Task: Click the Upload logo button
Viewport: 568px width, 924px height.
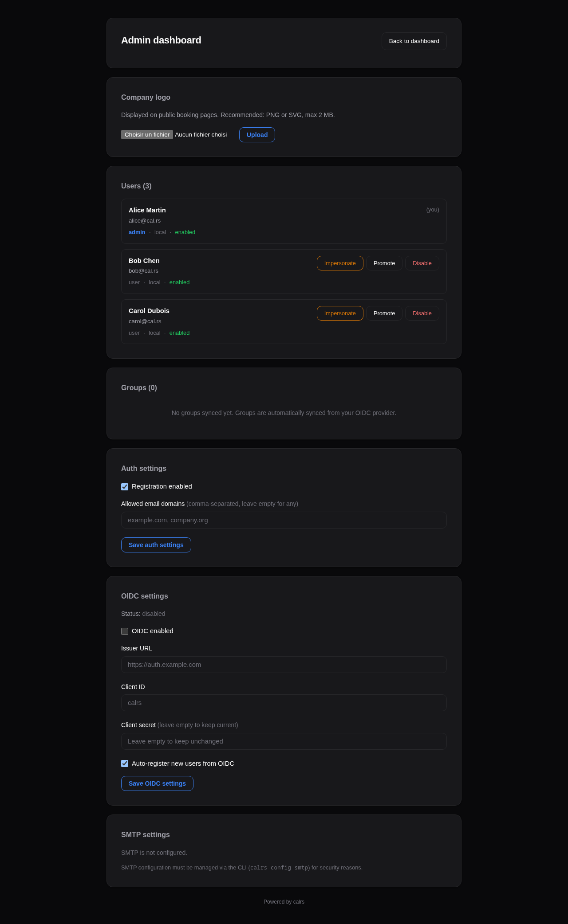Action: [256, 134]
